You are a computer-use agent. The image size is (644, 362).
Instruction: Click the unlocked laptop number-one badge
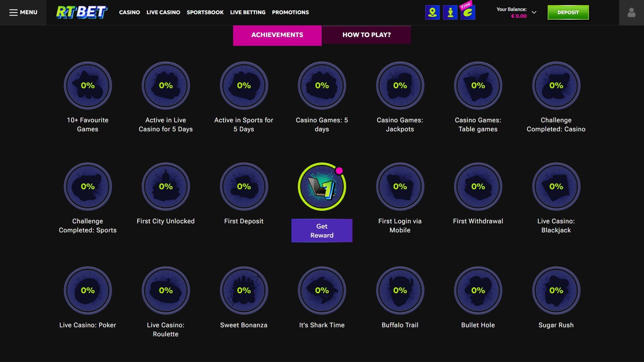pos(322,187)
